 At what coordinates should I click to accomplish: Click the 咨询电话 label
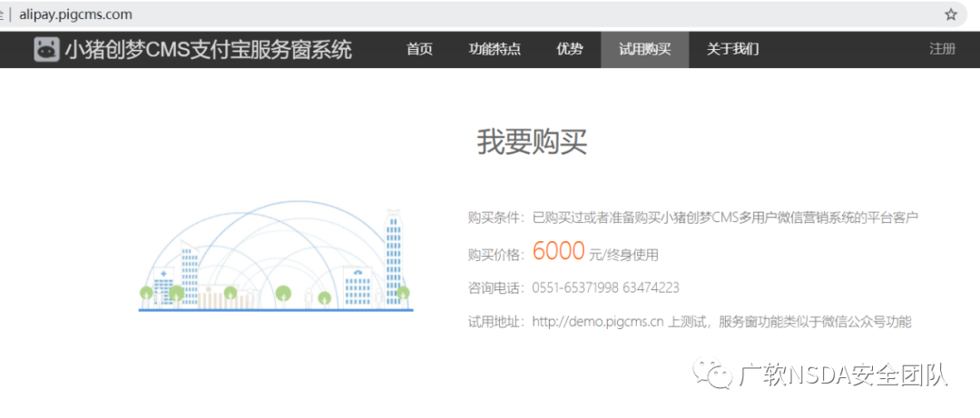[x=495, y=288]
